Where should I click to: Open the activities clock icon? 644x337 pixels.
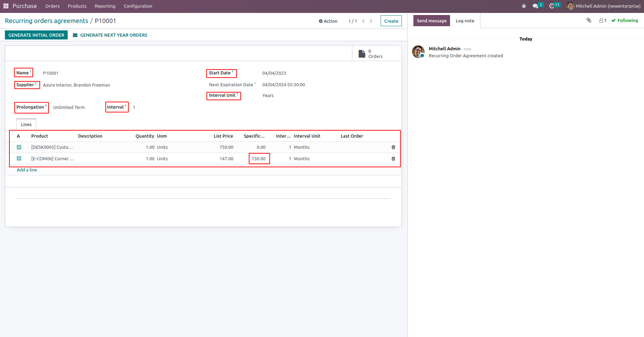(x=552, y=6)
